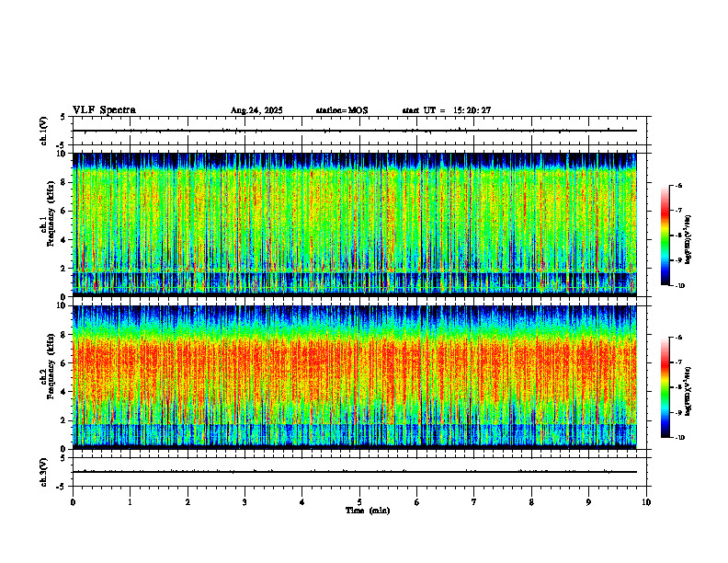Click time axis tick label "2"
The height and width of the screenshot is (563, 728).
[x=188, y=502]
